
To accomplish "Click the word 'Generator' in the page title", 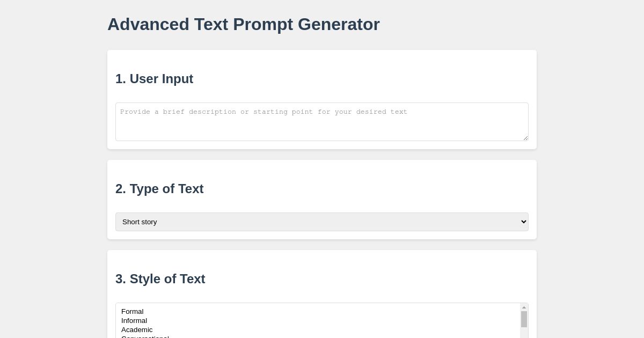I will (339, 24).
